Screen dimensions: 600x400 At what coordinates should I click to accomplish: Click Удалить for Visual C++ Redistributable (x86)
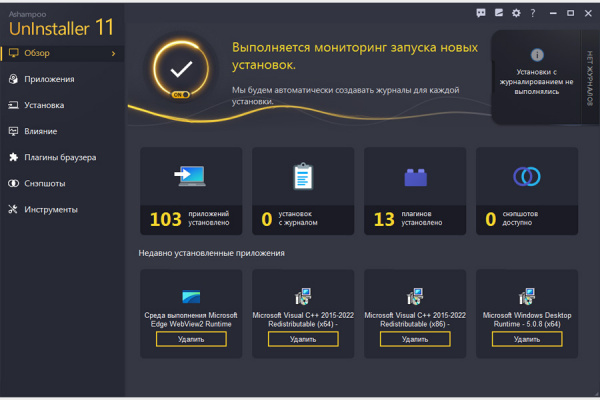click(415, 339)
